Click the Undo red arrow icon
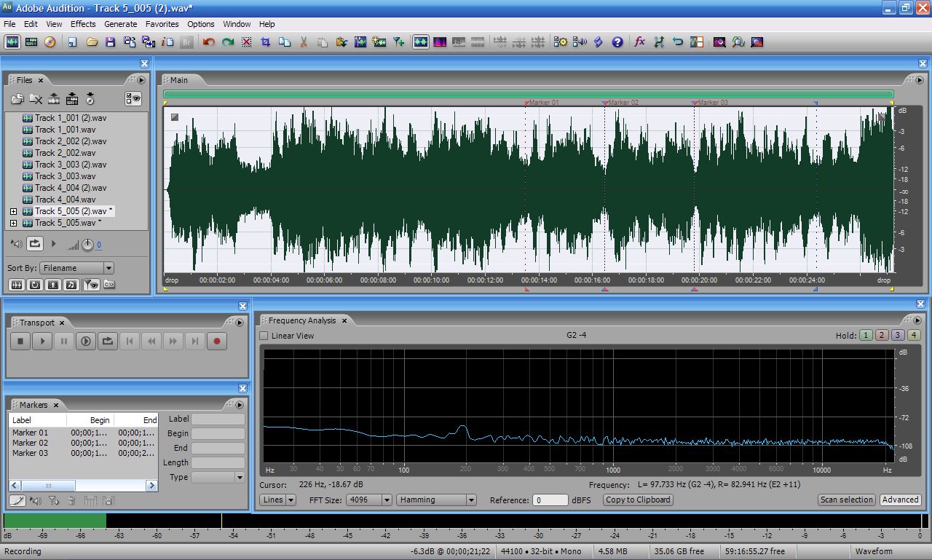This screenshot has width=932, height=560. 209,42
